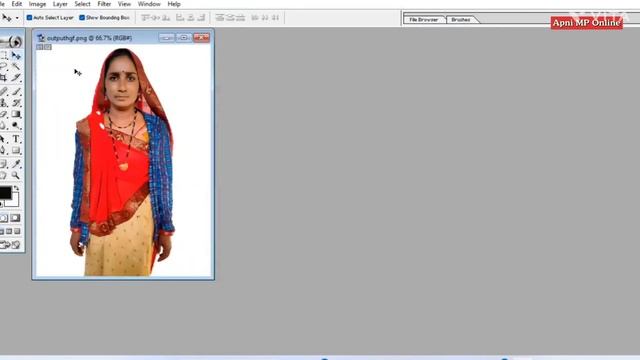Select the Magic Wand tool

tap(16, 67)
